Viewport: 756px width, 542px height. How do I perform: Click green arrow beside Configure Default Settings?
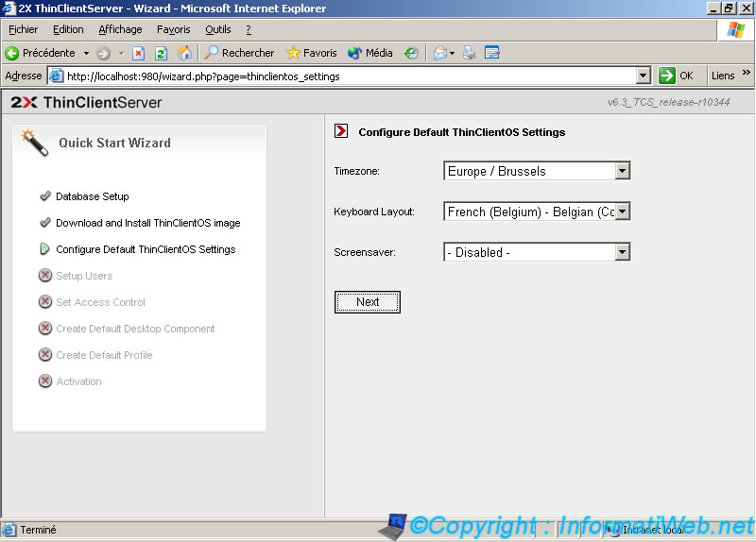pos(44,249)
